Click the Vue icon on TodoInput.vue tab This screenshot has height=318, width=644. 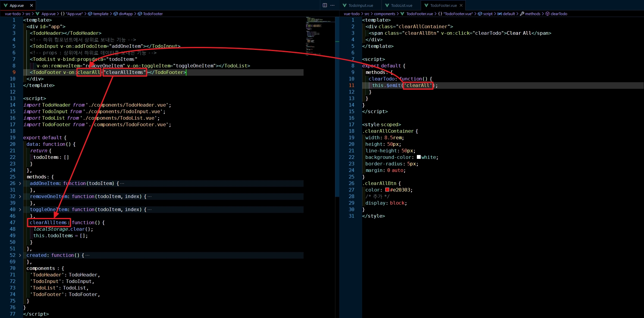tap(345, 5)
